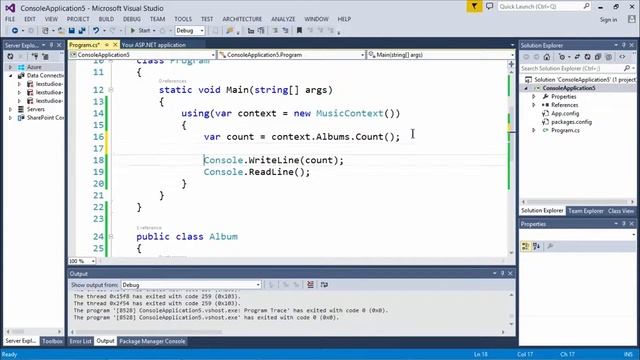Select App.config in Solution Explorer
The width and height of the screenshot is (640, 360).
click(x=565, y=113)
